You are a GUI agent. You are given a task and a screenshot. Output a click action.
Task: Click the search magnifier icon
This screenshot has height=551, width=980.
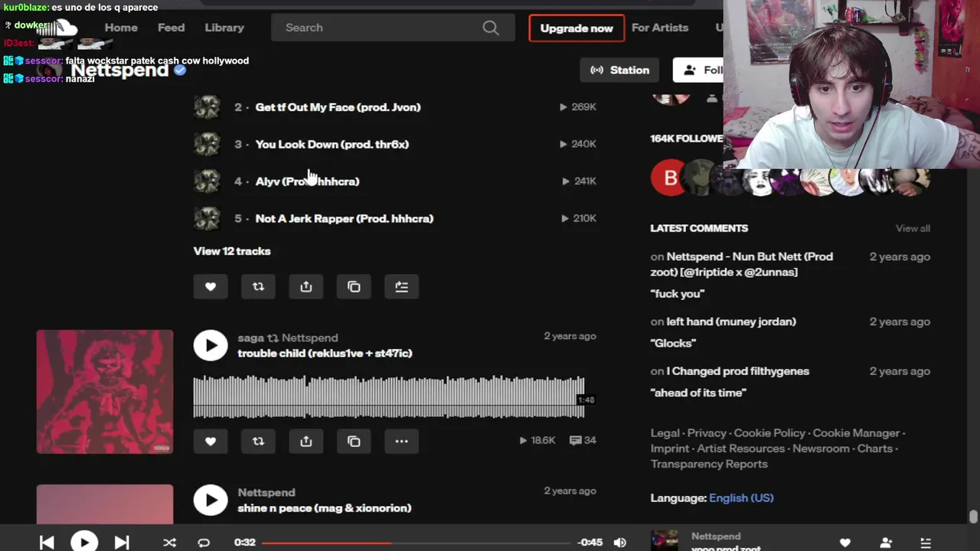coord(491,28)
